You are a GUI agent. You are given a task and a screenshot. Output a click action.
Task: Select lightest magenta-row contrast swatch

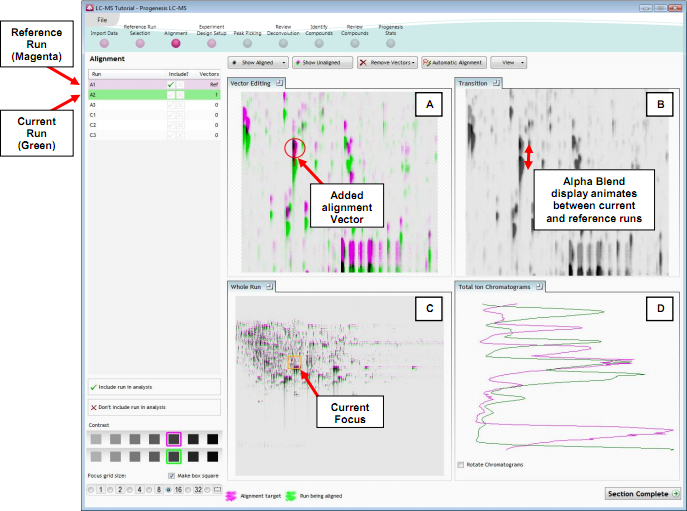point(96,439)
